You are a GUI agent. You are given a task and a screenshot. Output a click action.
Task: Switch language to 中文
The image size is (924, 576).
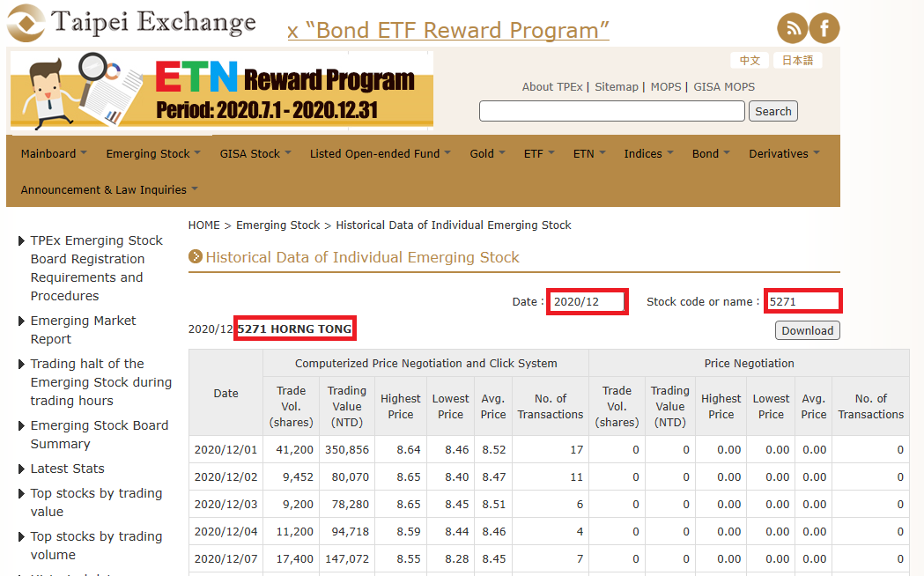pyautogui.click(x=750, y=60)
